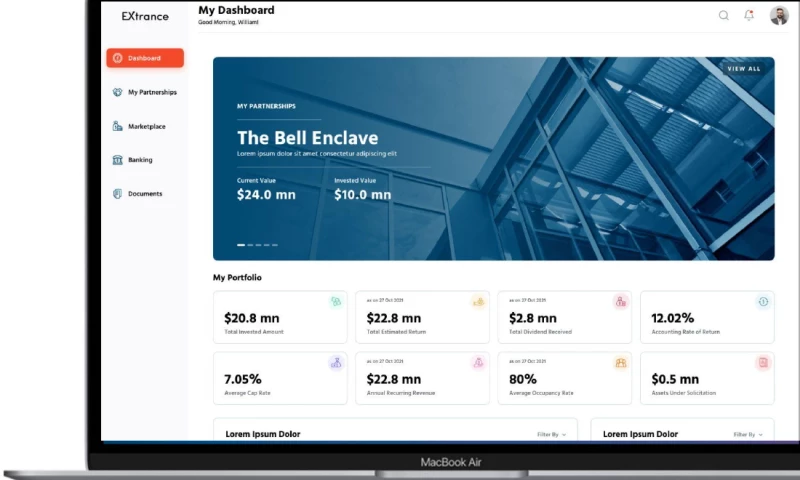Click the $24.0 mn Current Value
This screenshot has height=480, width=800.
pyautogui.click(x=266, y=195)
